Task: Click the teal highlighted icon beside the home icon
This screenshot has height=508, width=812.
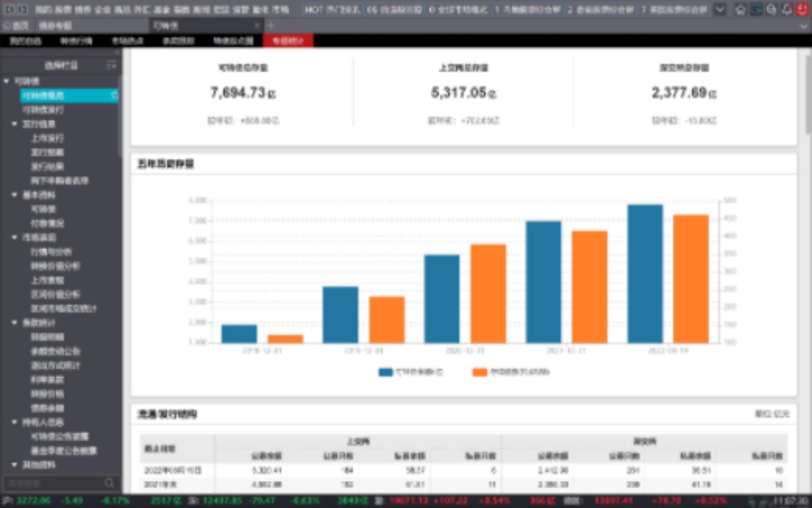Action: 756,9
